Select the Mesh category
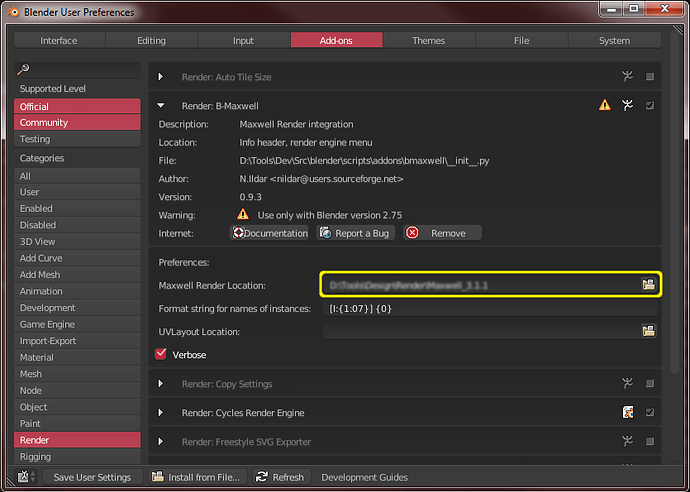This screenshot has width=690, height=492. click(77, 374)
